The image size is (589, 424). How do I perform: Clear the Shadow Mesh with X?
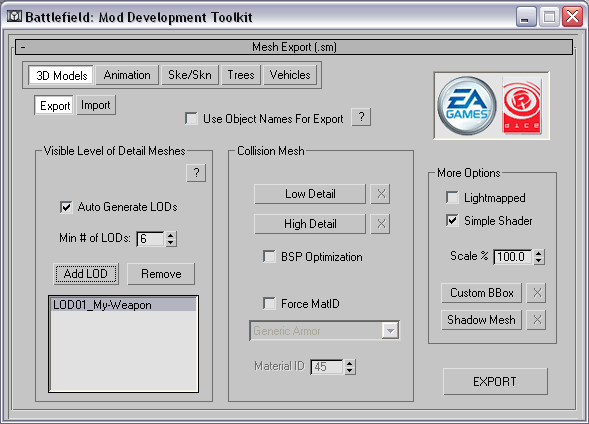[536, 320]
